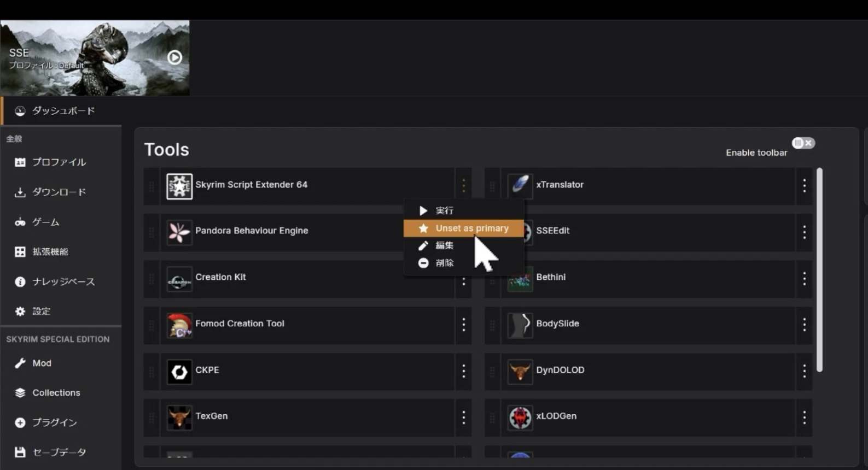Open セーブデータ in the sidebar
Viewport: 868px width, 470px height.
(x=61, y=452)
